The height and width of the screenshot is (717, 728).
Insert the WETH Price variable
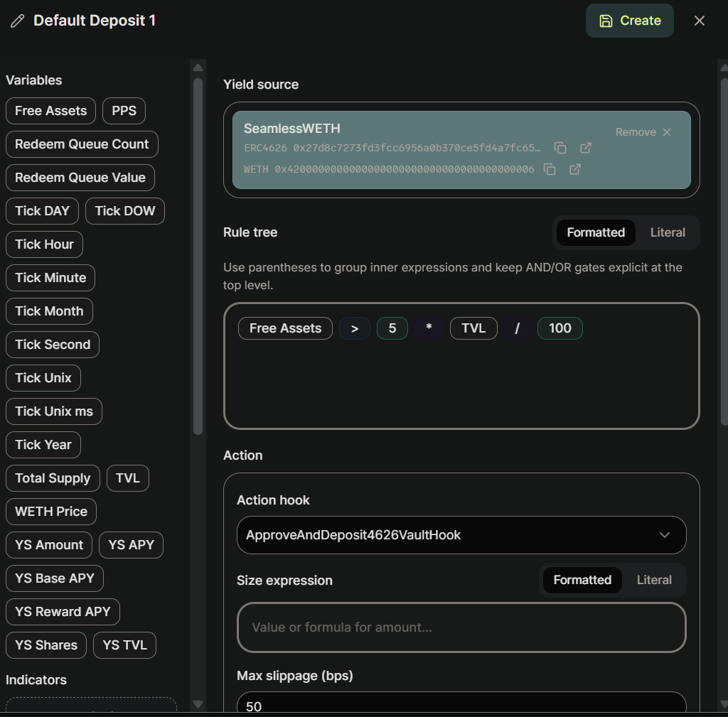(x=51, y=512)
